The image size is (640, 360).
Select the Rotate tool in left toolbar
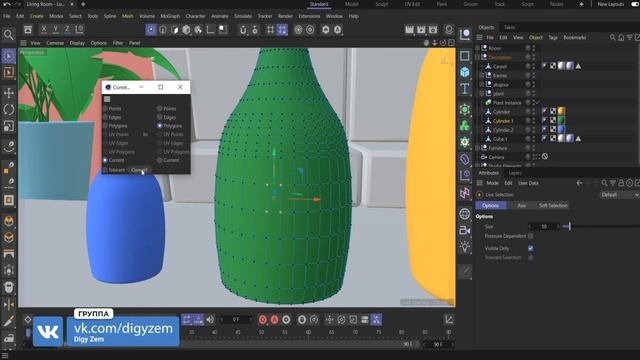(9, 109)
